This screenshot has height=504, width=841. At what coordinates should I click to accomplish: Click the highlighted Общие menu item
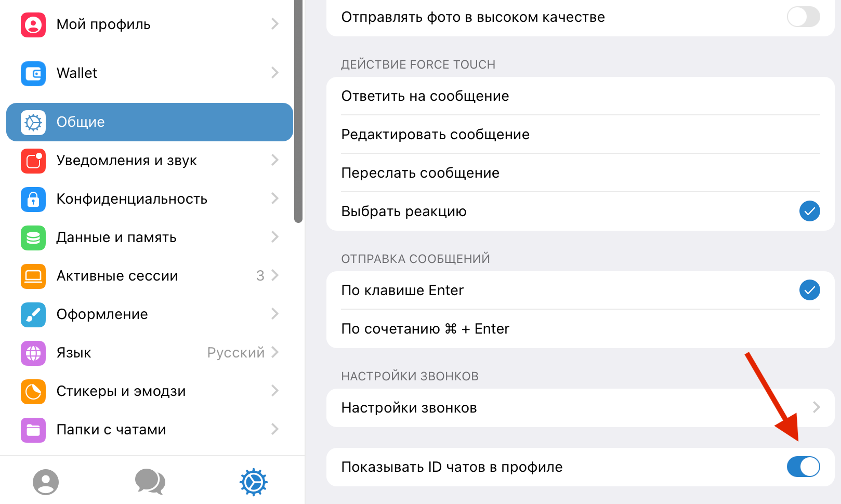click(149, 122)
